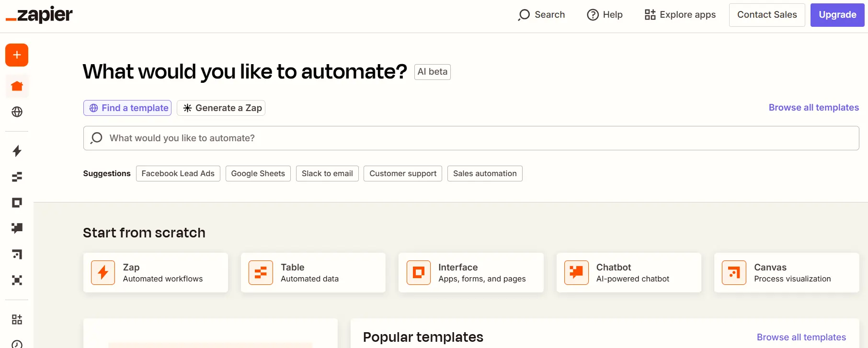The height and width of the screenshot is (348, 868).
Task: Open the globe Discover icon in sidebar
Action: [17, 112]
